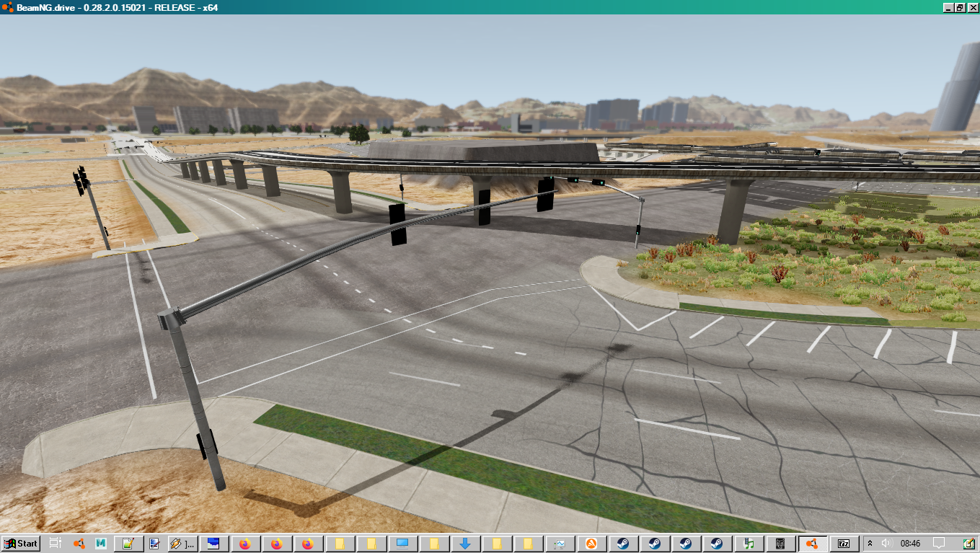Open the Windows Start menu

(21, 544)
